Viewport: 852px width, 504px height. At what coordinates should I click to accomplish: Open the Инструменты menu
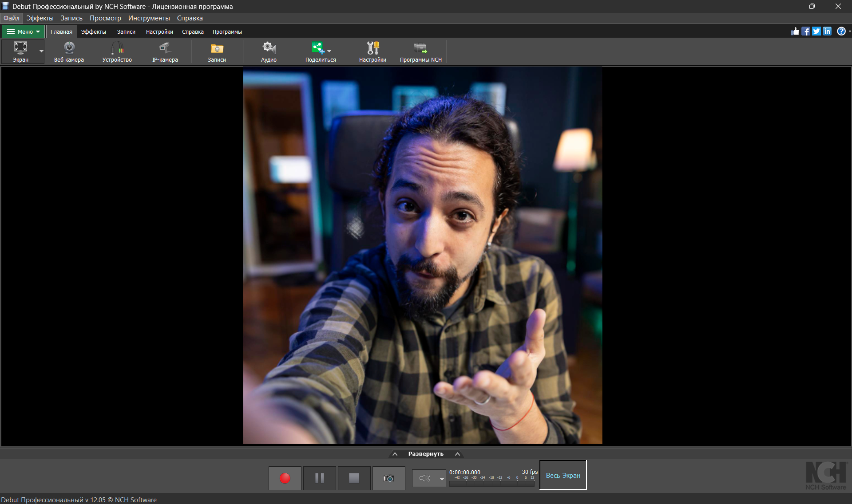(149, 18)
